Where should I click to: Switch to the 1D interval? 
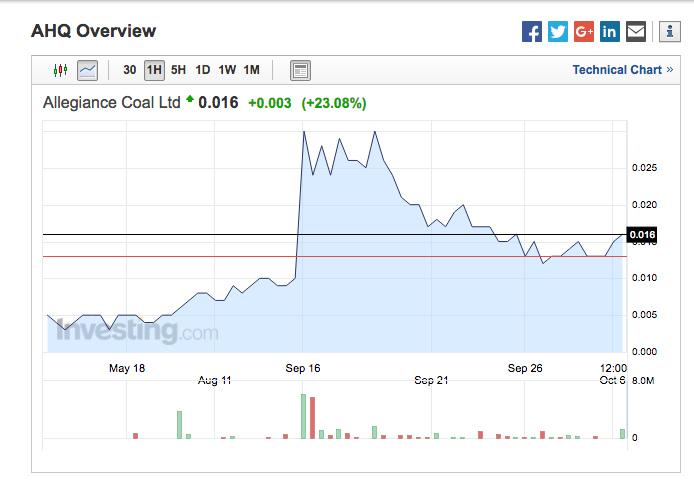click(x=203, y=70)
